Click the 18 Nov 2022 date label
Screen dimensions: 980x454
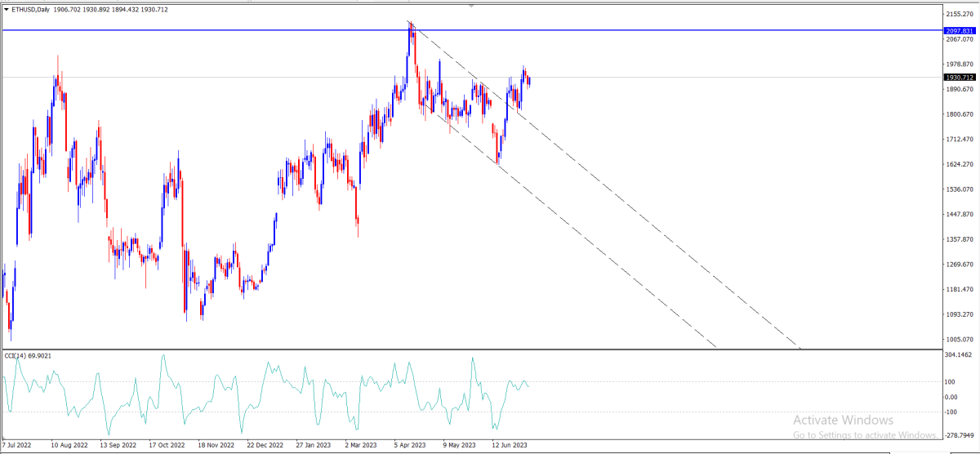click(216, 446)
